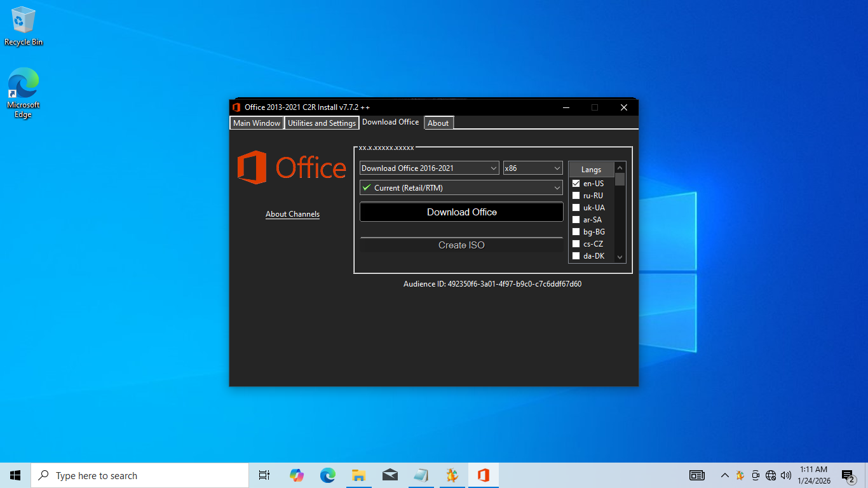Launch Microsoft Edge from the taskbar

327,475
